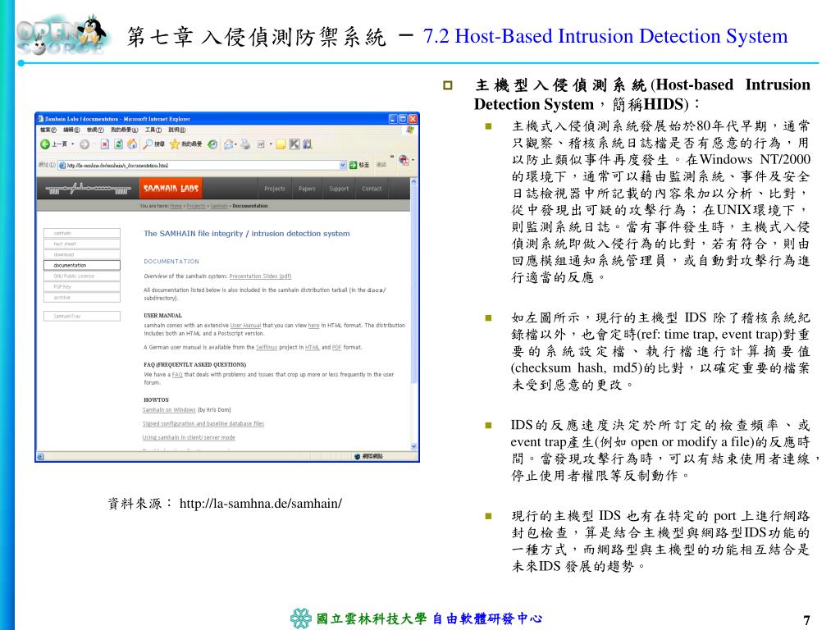840x630 pixels.
Task: Click the Home house icon in IE toolbar
Action: point(132,144)
